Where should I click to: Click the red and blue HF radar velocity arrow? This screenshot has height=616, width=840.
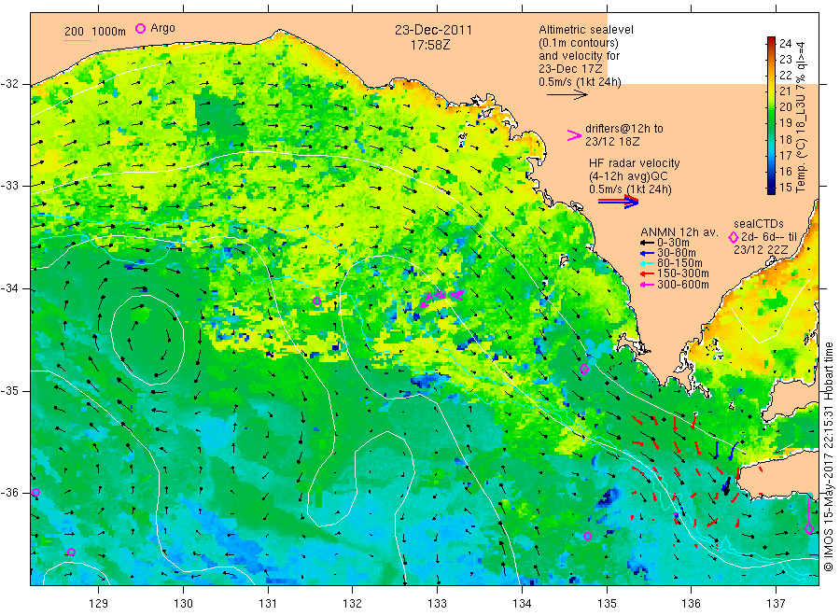click(619, 202)
